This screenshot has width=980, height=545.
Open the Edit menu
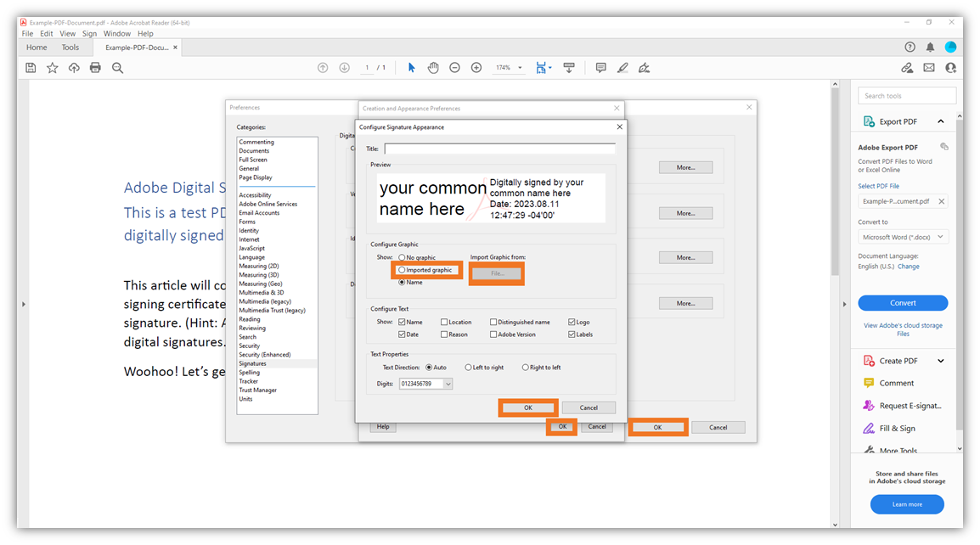click(x=47, y=34)
